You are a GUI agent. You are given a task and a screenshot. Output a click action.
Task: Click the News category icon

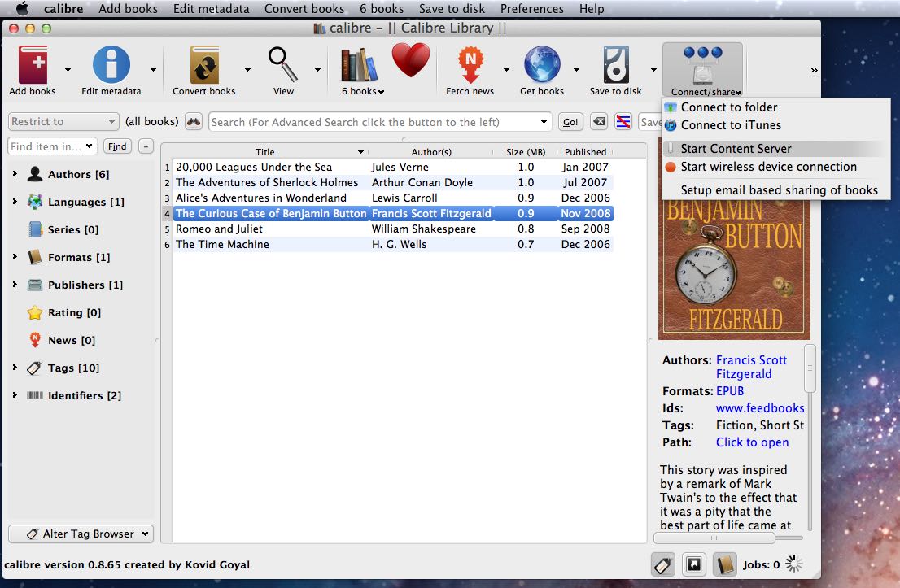pos(35,340)
